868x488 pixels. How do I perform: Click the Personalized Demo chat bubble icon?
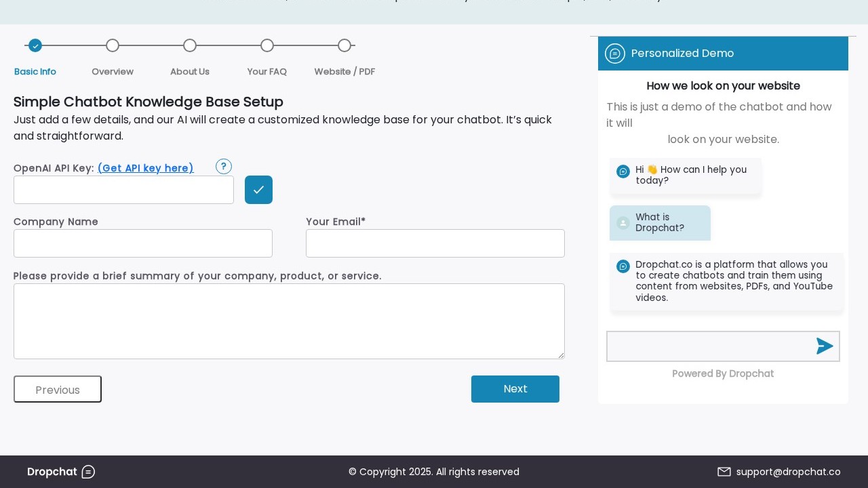pyautogui.click(x=615, y=54)
